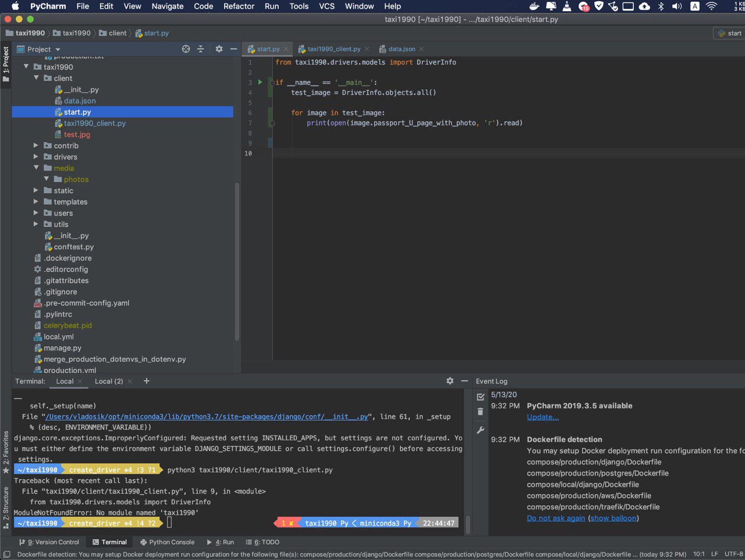Open the VCS menu
Viewport: 745px width, 560px height.
(327, 6)
